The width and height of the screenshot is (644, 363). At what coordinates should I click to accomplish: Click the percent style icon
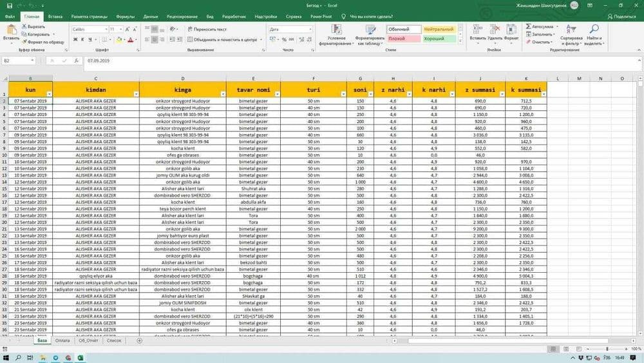(284, 39)
